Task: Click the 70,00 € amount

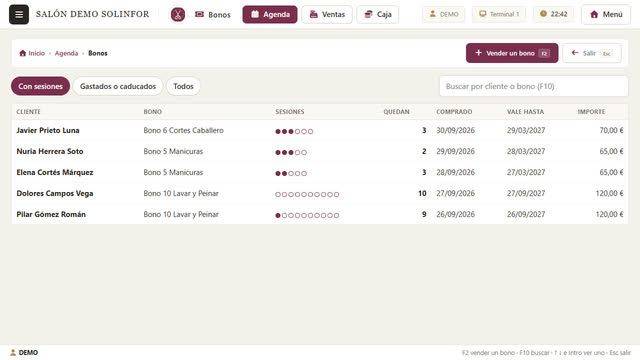Action: click(x=611, y=130)
